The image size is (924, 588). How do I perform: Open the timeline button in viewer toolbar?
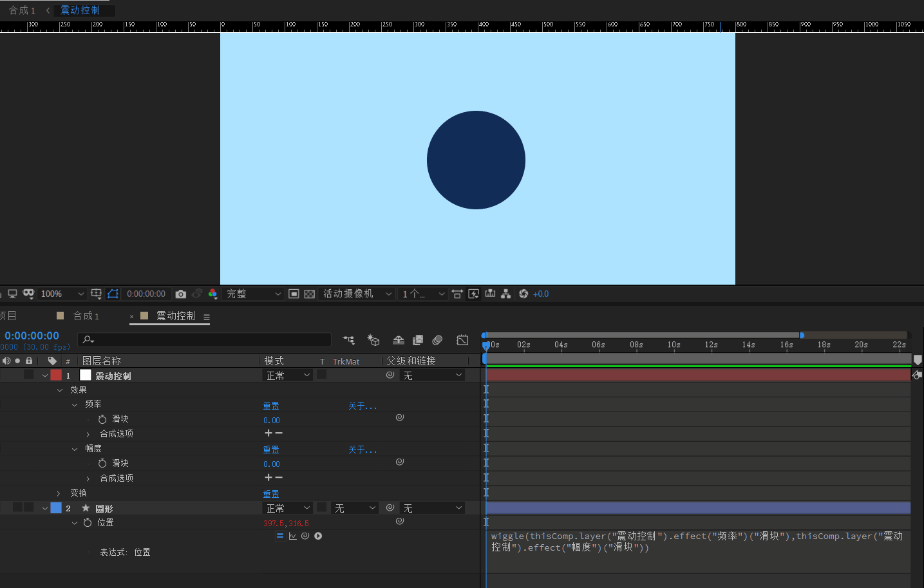click(x=490, y=294)
